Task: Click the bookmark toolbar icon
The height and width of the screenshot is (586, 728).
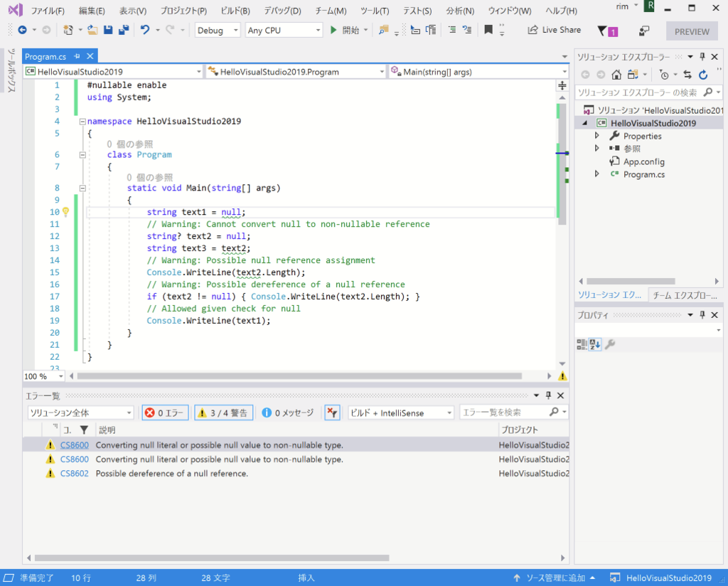Action: 488,30
